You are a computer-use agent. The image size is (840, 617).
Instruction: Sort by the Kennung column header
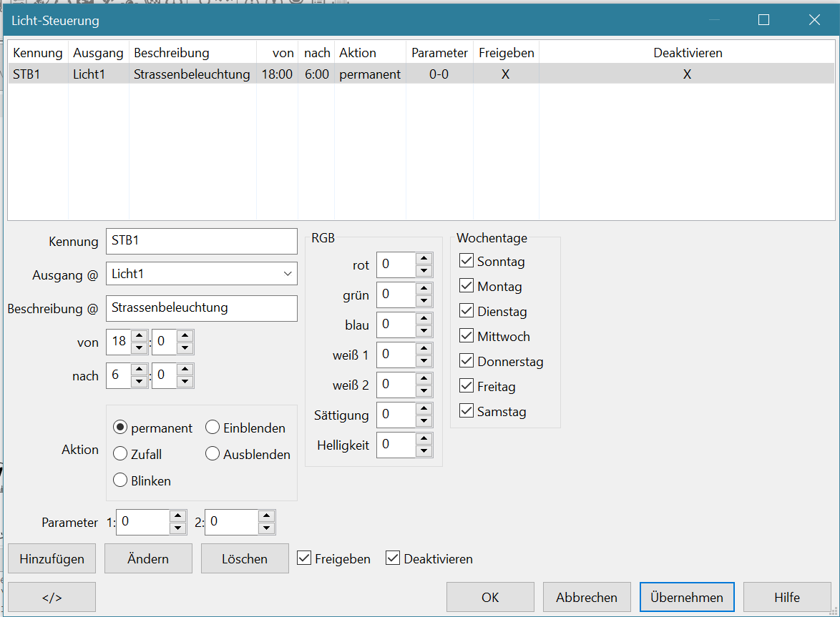click(38, 53)
